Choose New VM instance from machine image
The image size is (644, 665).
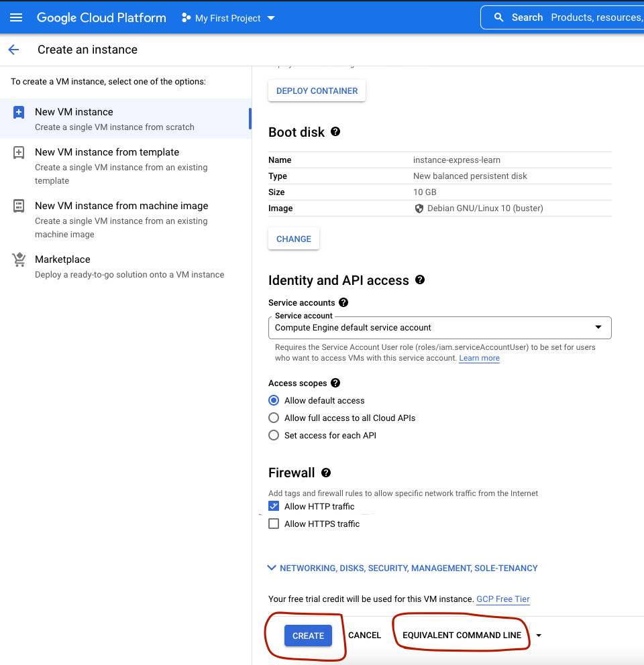click(125, 219)
